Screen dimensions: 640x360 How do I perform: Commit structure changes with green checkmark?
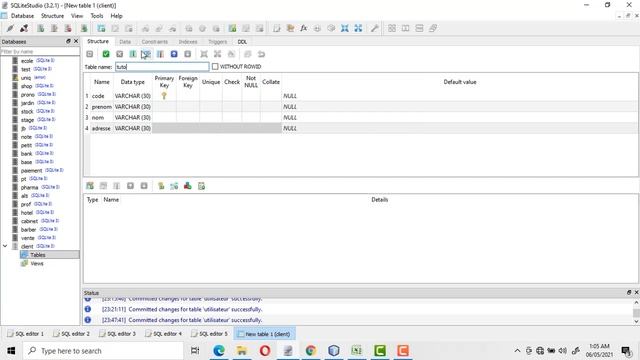pyautogui.click(x=106, y=54)
